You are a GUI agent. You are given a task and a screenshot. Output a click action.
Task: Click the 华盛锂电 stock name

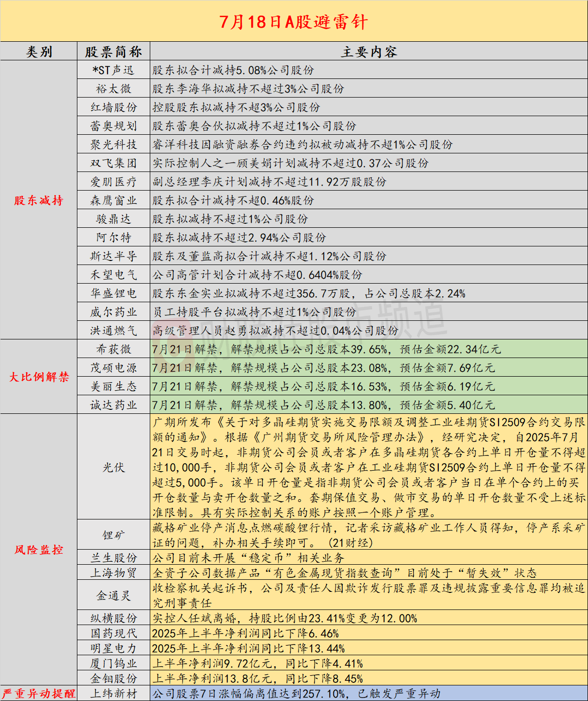(114, 294)
